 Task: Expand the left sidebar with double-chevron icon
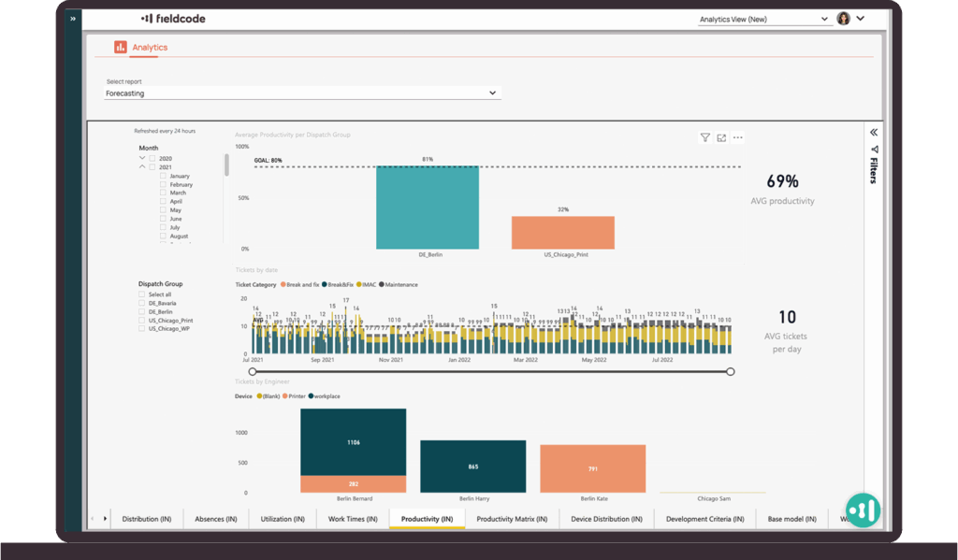click(73, 19)
